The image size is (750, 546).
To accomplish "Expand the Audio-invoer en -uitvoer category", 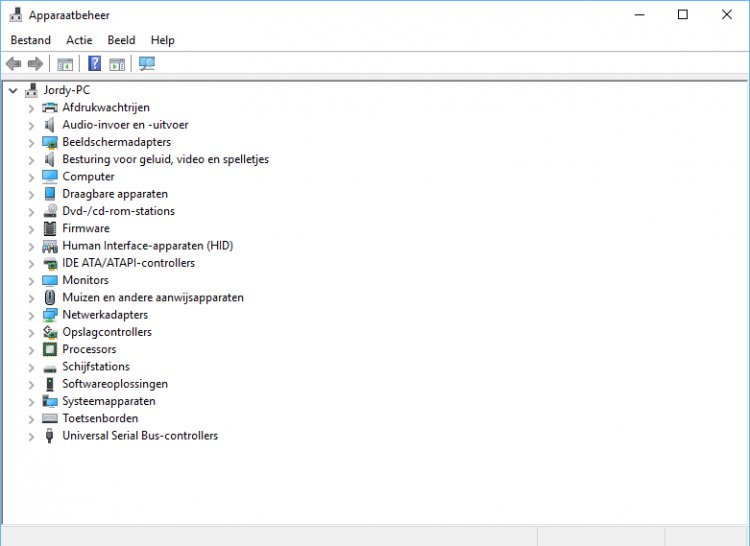I will tap(31, 125).
